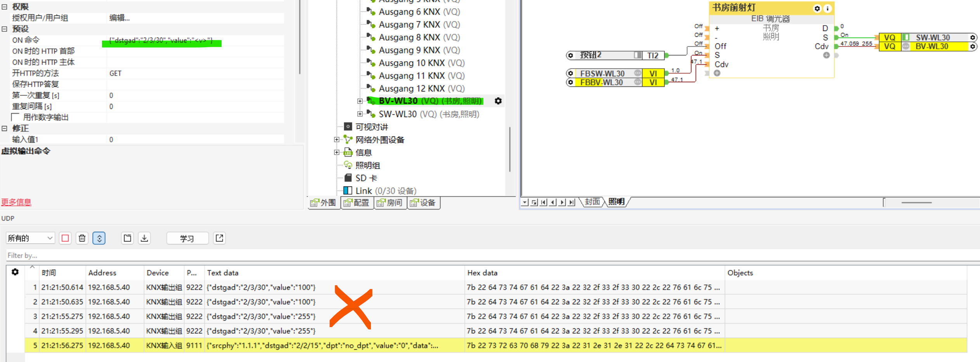Select the 照明组 tree item

(x=367, y=165)
